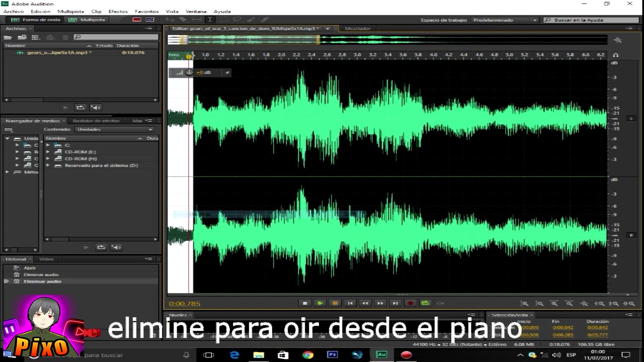Click the overview waveform navigator bar
This screenshot has height=362, width=644.
(x=387, y=40)
